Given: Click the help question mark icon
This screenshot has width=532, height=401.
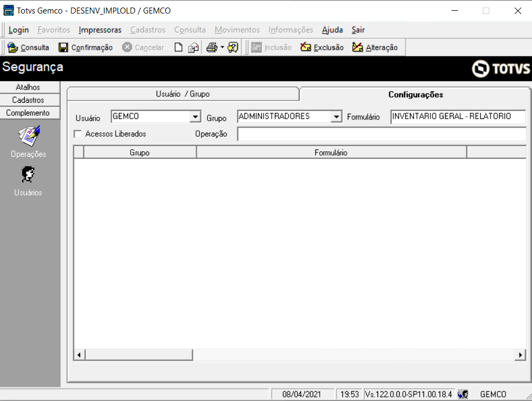Looking at the screenshot, I should [233, 47].
